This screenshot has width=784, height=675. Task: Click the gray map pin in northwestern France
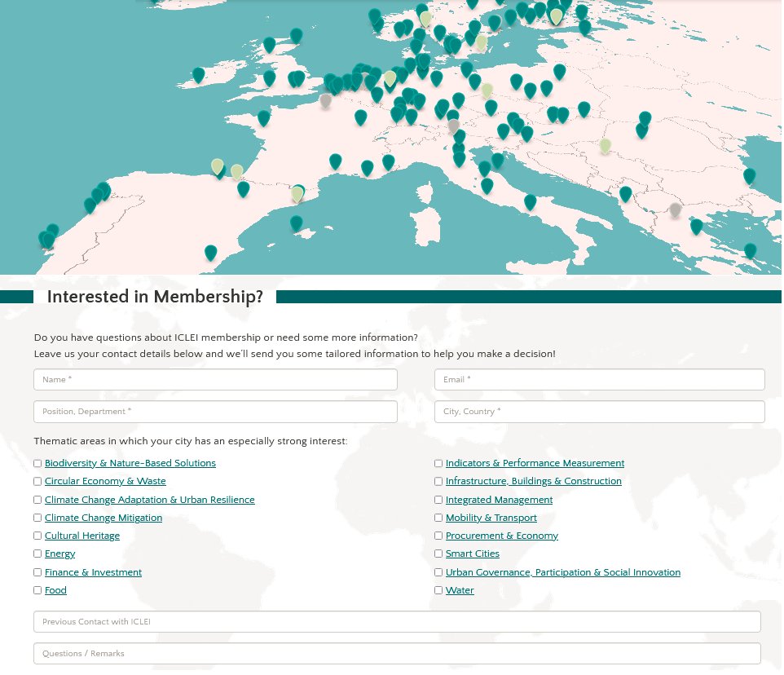(325, 100)
